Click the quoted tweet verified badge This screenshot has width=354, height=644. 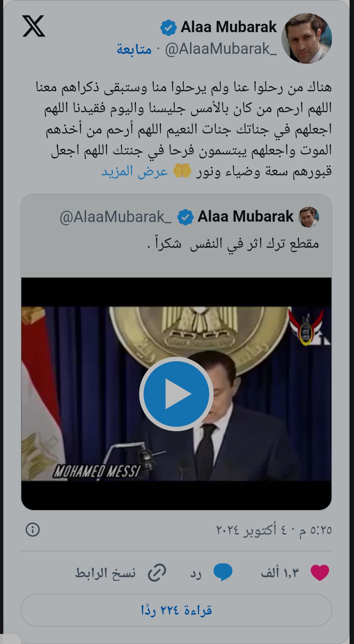tap(185, 217)
